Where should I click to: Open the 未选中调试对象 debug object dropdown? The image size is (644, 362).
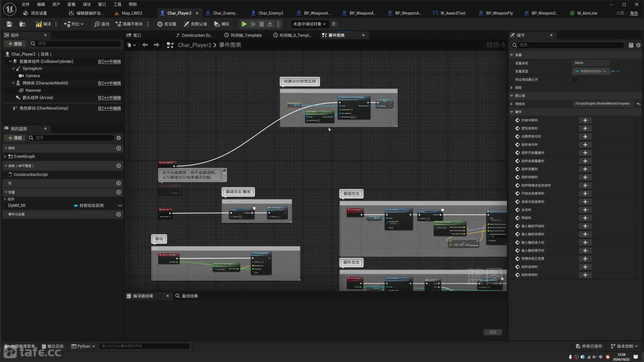(x=309, y=24)
